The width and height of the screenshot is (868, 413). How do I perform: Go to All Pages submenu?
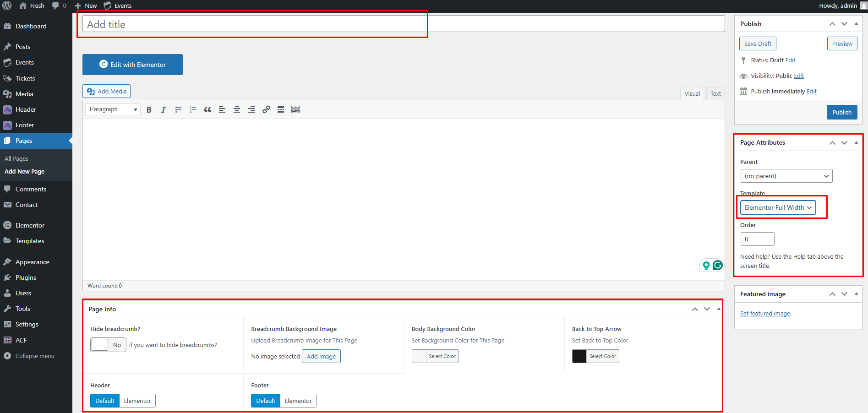point(16,158)
